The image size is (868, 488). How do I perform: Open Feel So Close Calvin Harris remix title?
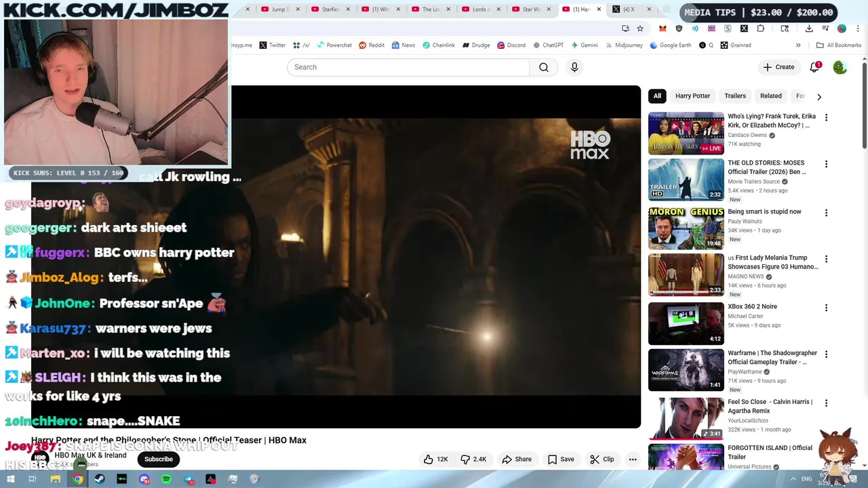[x=770, y=406]
